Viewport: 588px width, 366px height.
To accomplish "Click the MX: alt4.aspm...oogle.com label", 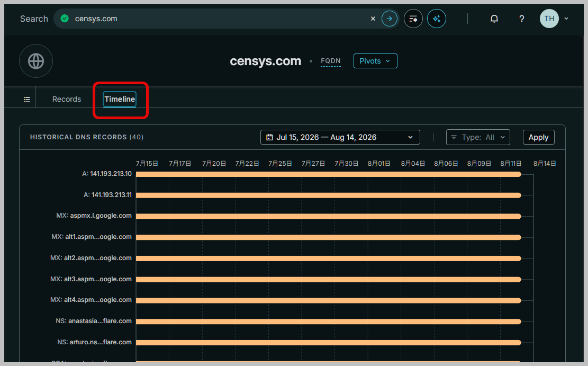I will [91, 300].
